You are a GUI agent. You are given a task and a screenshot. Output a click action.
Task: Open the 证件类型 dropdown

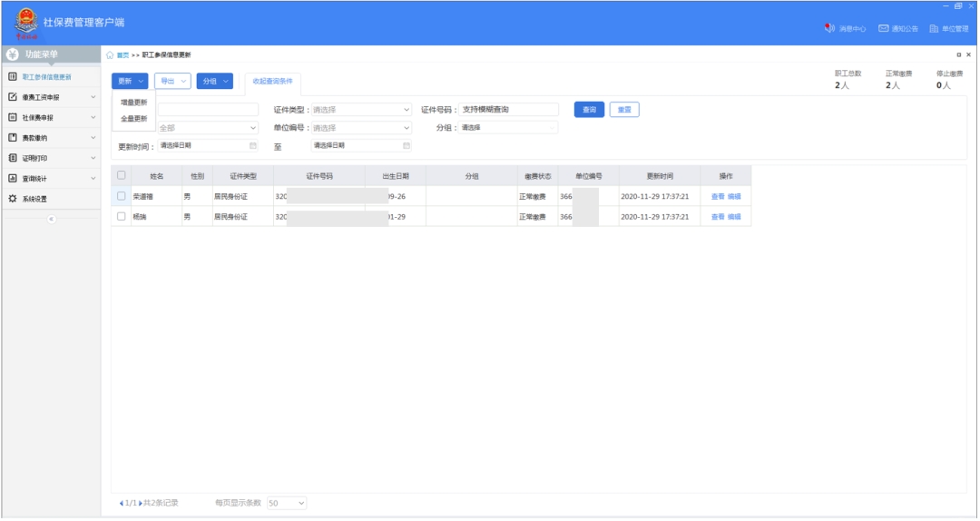coord(360,110)
